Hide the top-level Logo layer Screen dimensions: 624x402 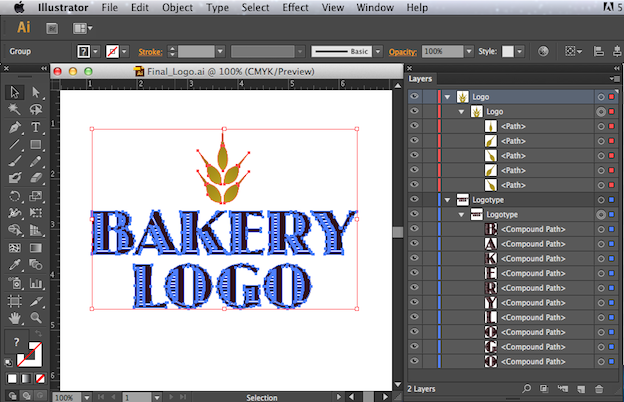(x=414, y=97)
